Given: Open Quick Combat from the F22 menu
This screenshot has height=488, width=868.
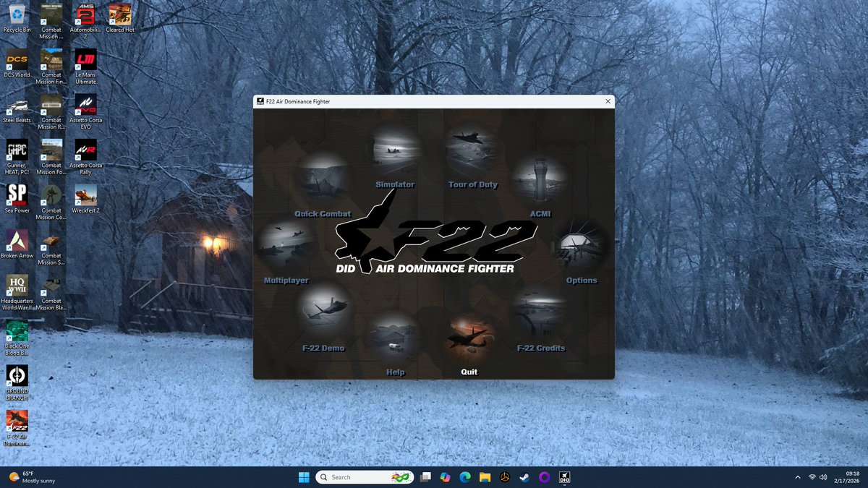Looking at the screenshot, I should point(324,184).
